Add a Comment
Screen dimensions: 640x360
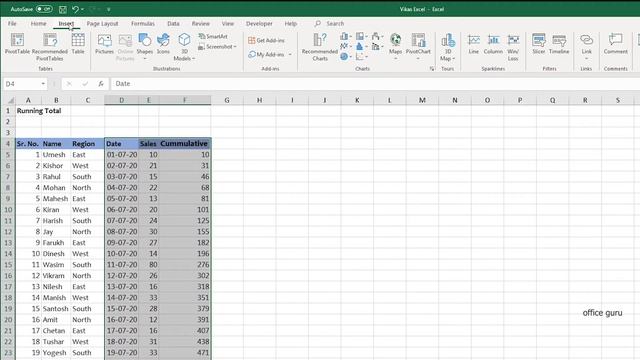(616, 44)
